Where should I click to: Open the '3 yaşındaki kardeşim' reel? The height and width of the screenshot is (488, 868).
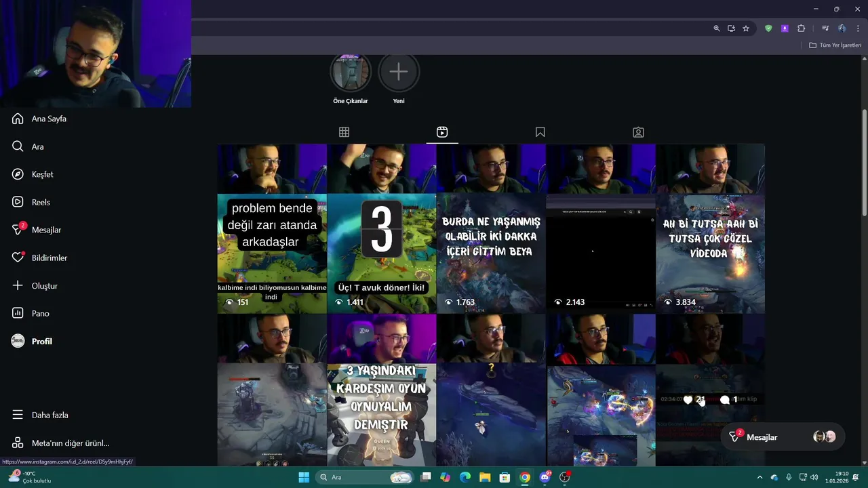[382, 390]
